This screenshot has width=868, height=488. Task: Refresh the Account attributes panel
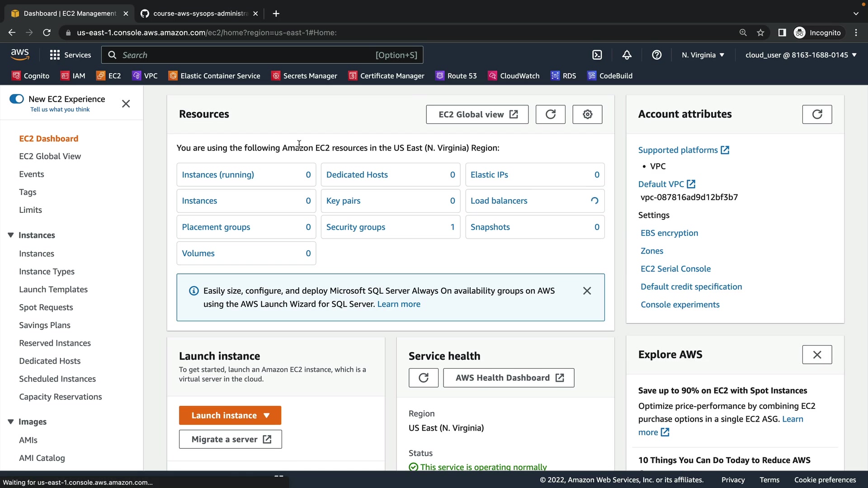816,114
